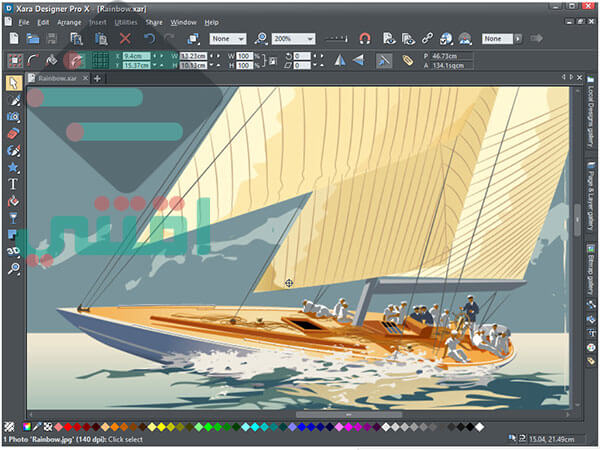Undo the last action
Image resolution: width=600 pixels, height=450 pixels.
tap(149, 38)
